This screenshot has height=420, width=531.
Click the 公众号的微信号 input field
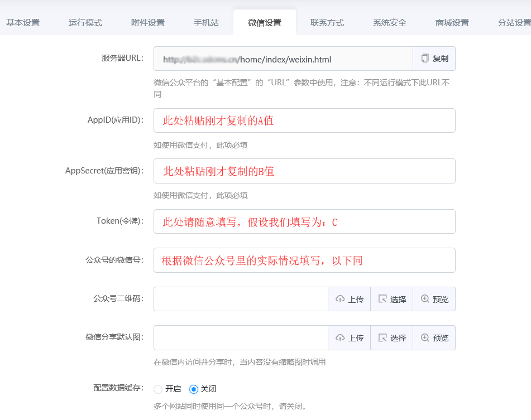click(x=304, y=260)
